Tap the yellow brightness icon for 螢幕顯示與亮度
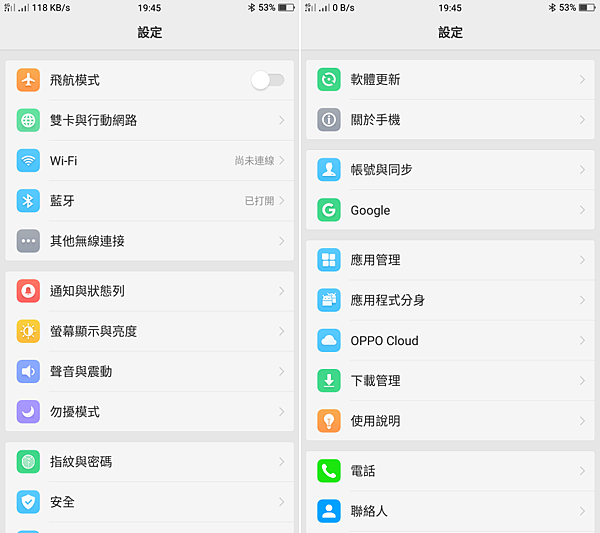600x533 pixels. 28,331
